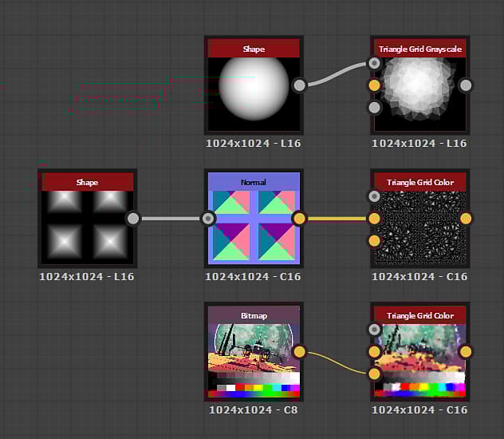Screen dimensions: 504x439
Task: Click Triangle Grid Grayscale's top gray input pin
Action: tap(374, 63)
